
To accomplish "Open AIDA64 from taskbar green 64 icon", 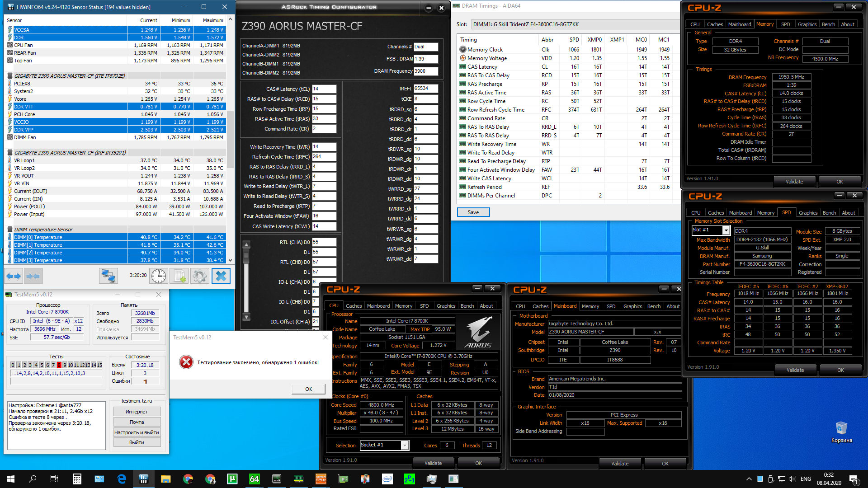I will [x=255, y=479].
